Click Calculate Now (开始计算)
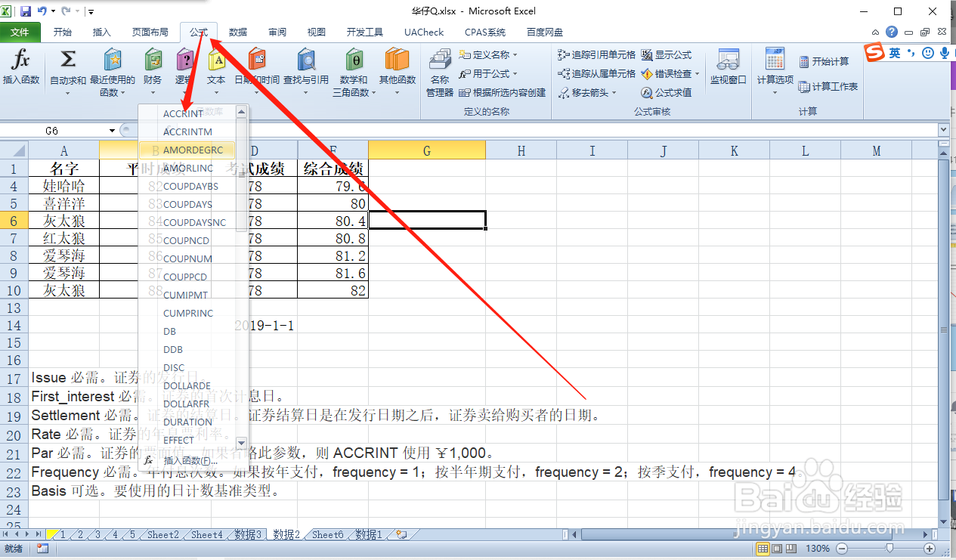956x560 pixels. [x=824, y=61]
